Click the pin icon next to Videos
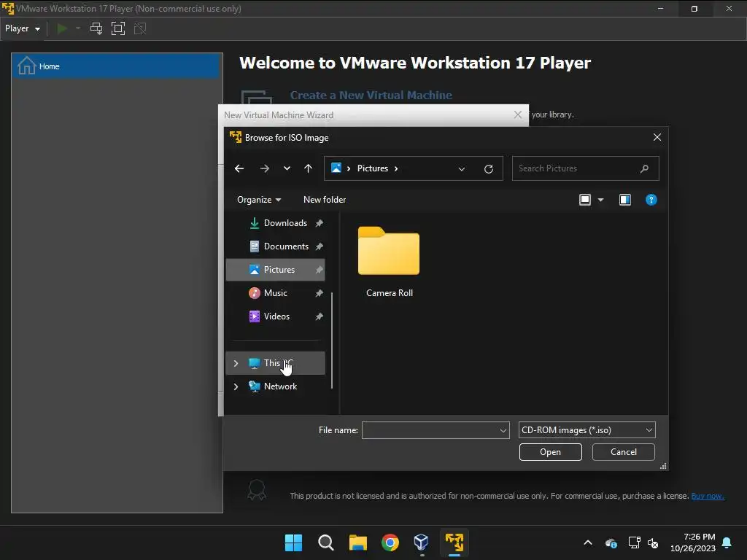 click(x=320, y=316)
